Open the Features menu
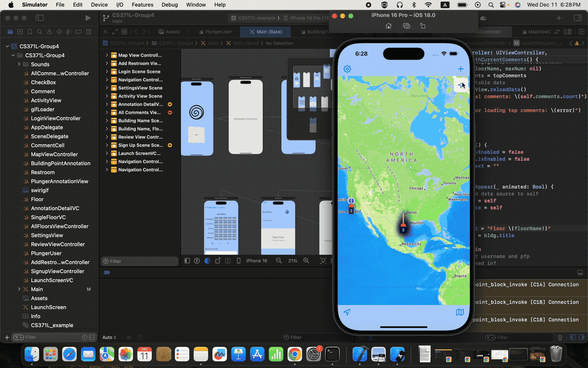This screenshot has height=368, width=588. 142,5
